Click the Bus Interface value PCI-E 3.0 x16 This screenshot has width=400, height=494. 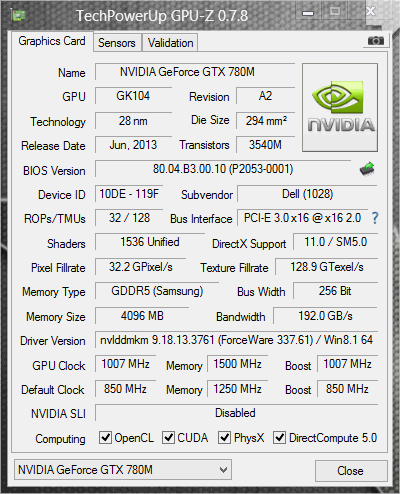point(302,218)
